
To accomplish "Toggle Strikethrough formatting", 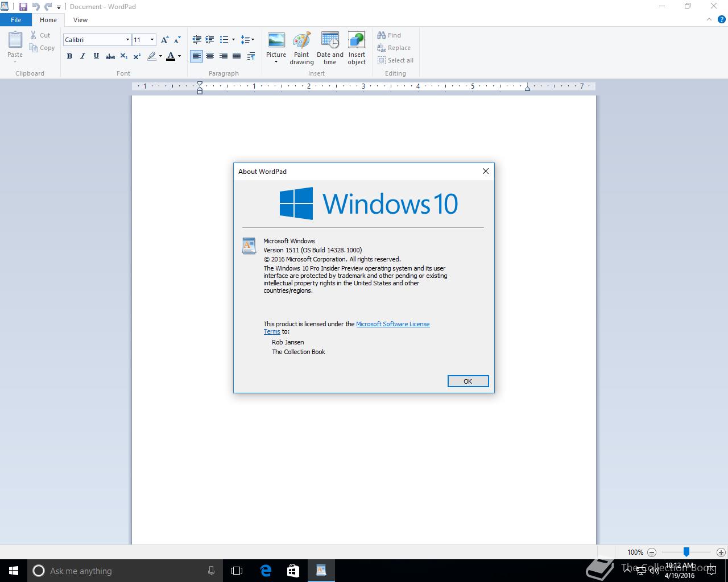I will pos(110,56).
